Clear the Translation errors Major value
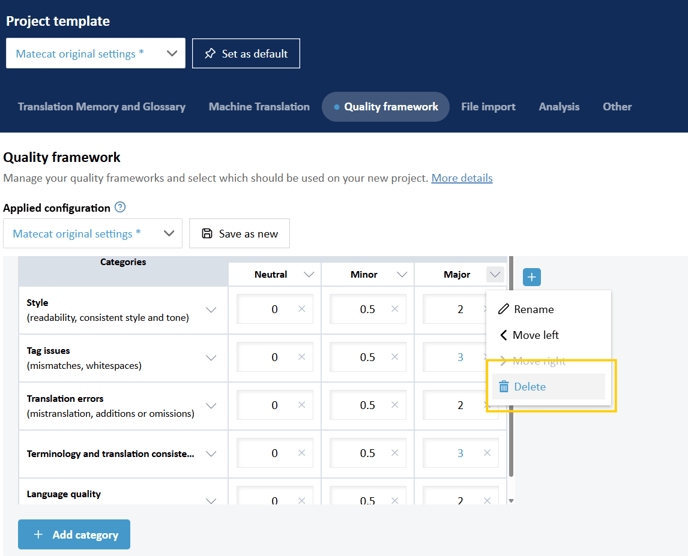688x556 pixels. 487,406
